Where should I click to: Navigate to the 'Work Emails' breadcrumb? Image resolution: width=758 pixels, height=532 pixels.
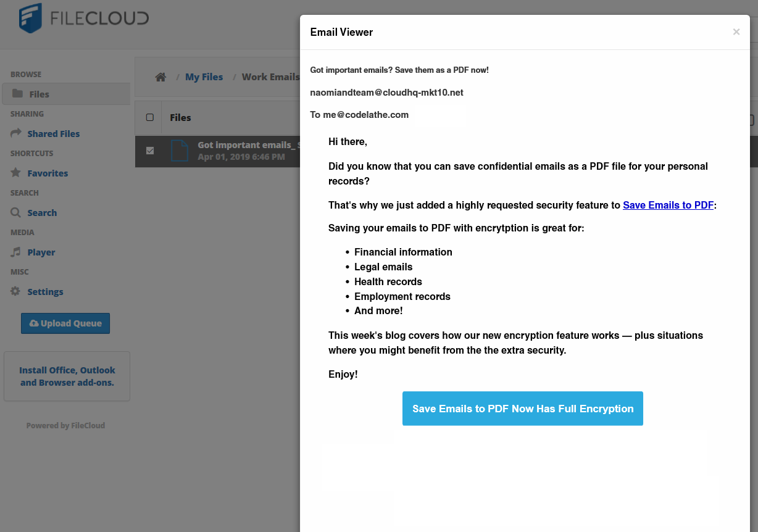click(x=270, y=77)
